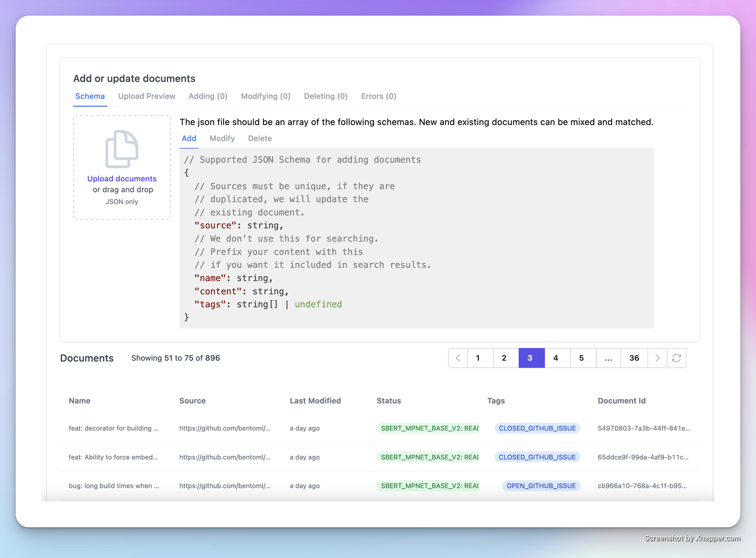
Task: Open the Adding (0) tab
Action: 208,96
